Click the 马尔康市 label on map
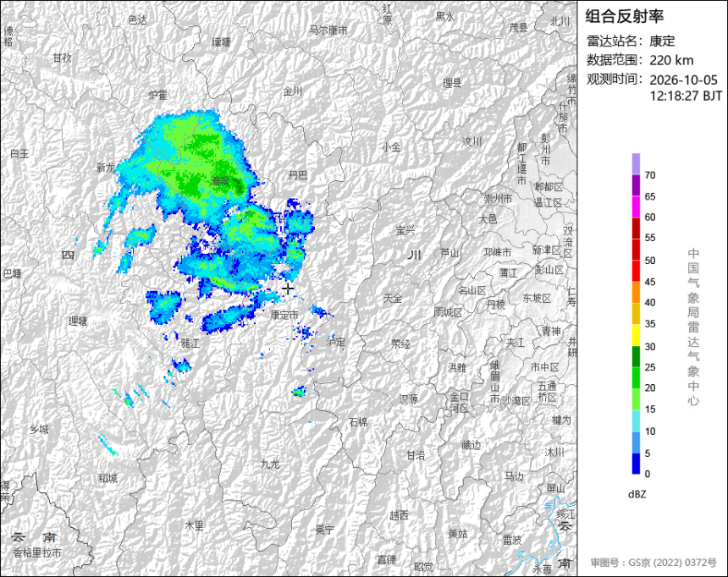Viewport: 728px width, 577px height. (x=328, y=30)
